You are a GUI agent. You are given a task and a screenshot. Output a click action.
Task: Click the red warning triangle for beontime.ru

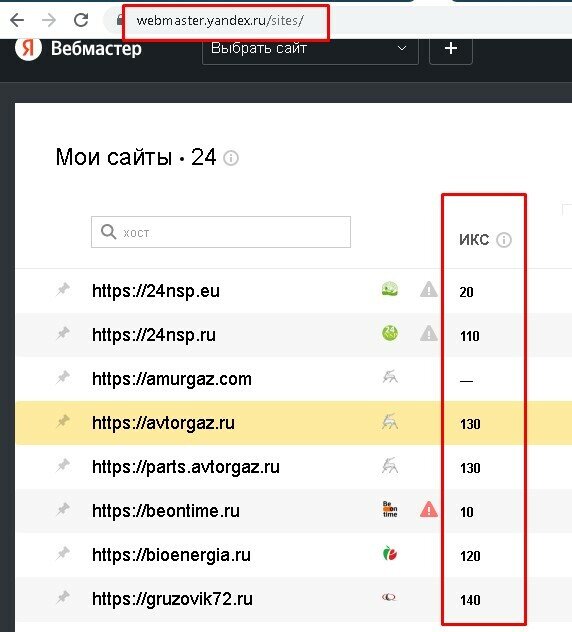click(429, 509)
